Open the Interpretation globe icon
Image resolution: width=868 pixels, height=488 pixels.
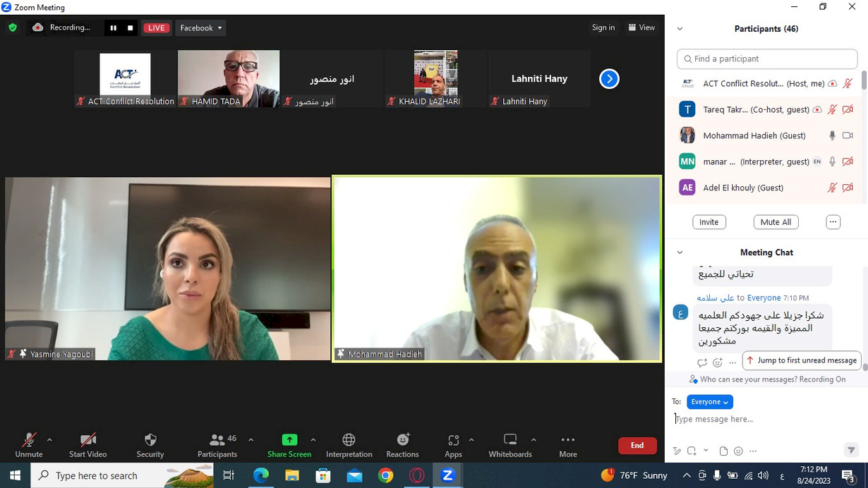349,444
